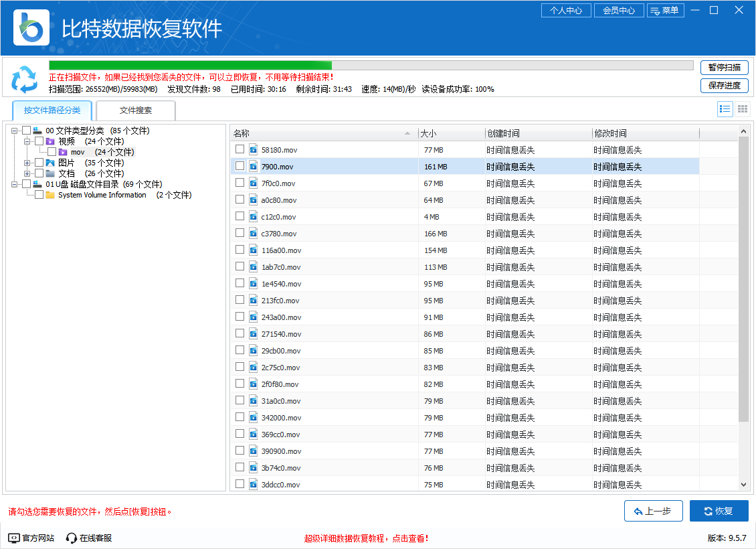756x549 pixels.
Task: Click the blue b application logo
Action: click(31, 27)
